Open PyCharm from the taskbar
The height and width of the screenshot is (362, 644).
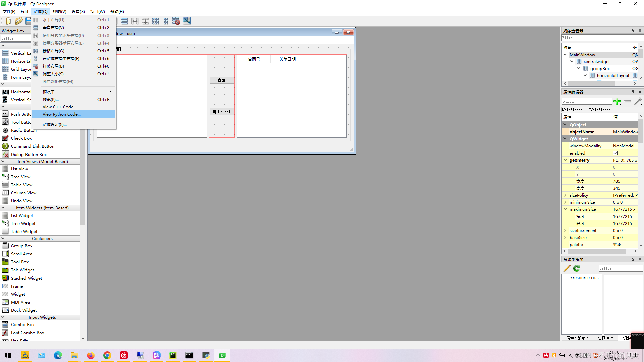[173, 355]
